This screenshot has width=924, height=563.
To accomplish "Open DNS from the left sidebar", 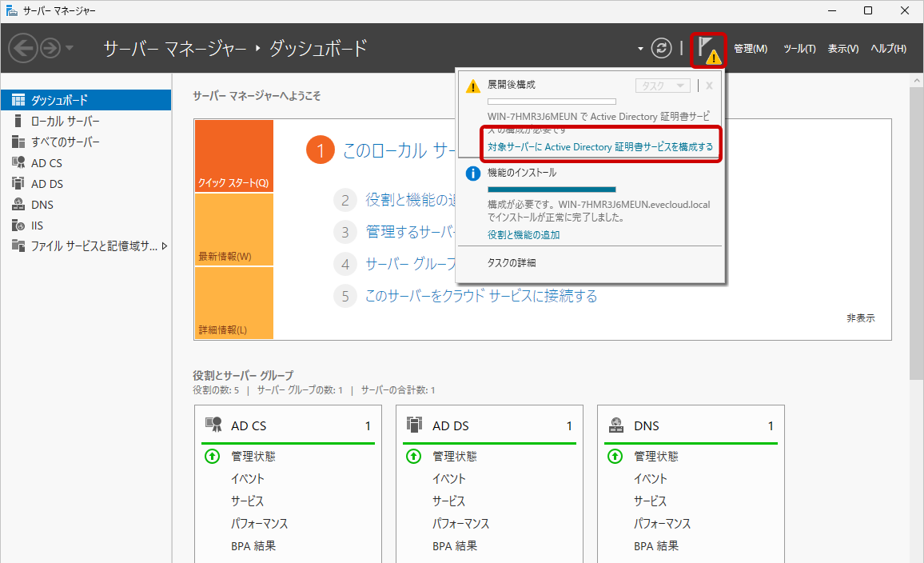I will 42,205.
